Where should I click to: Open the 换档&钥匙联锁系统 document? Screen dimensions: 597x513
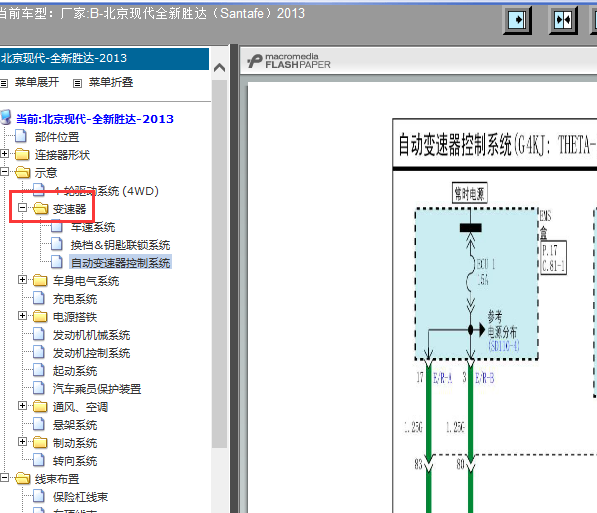tap(120, 245)
